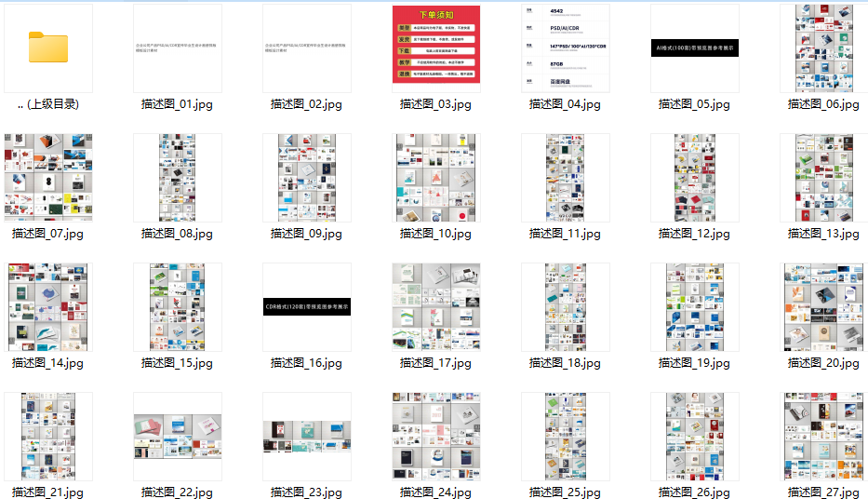Select the 描述图_07.jpg thumbnail image

[48, 177]
